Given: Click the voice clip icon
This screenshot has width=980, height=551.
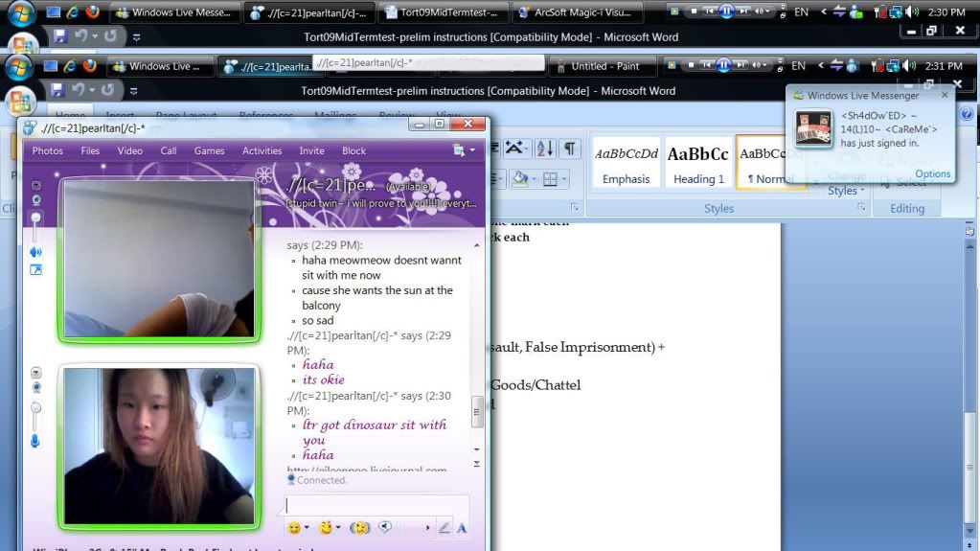Looking at the screenshot, I should pyautogui.click(x=385, y=527).
